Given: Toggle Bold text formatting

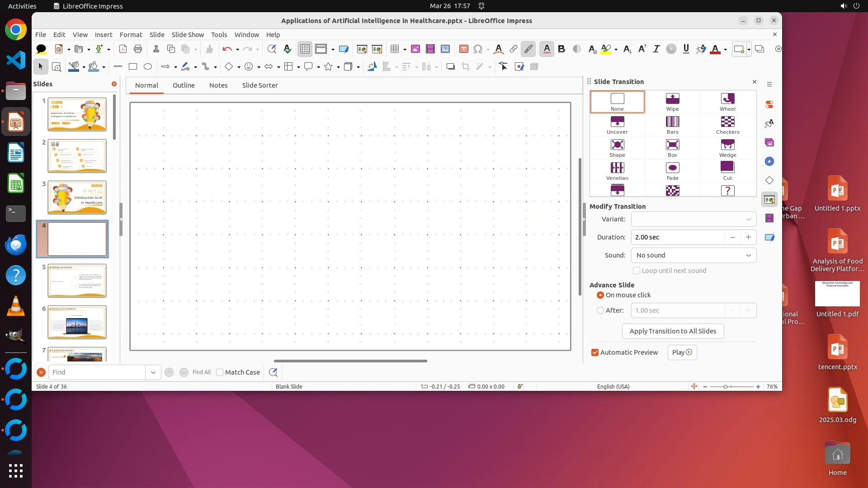Looking at the screenshot, I should 561,49.
